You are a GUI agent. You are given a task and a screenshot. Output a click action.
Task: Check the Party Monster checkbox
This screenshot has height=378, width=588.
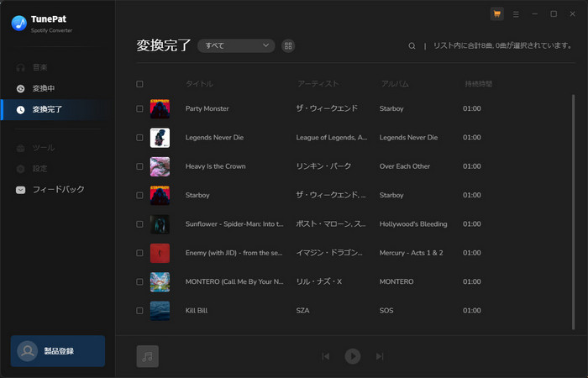(139, 108)
